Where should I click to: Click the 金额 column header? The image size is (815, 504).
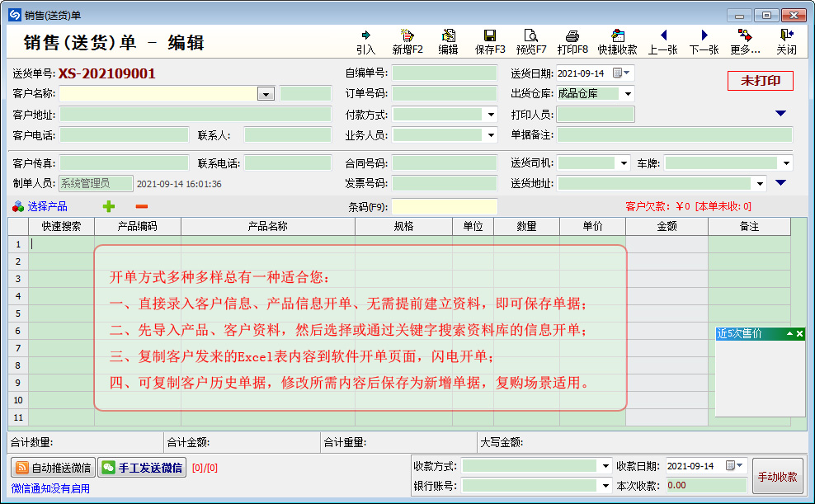click(667, 227)
